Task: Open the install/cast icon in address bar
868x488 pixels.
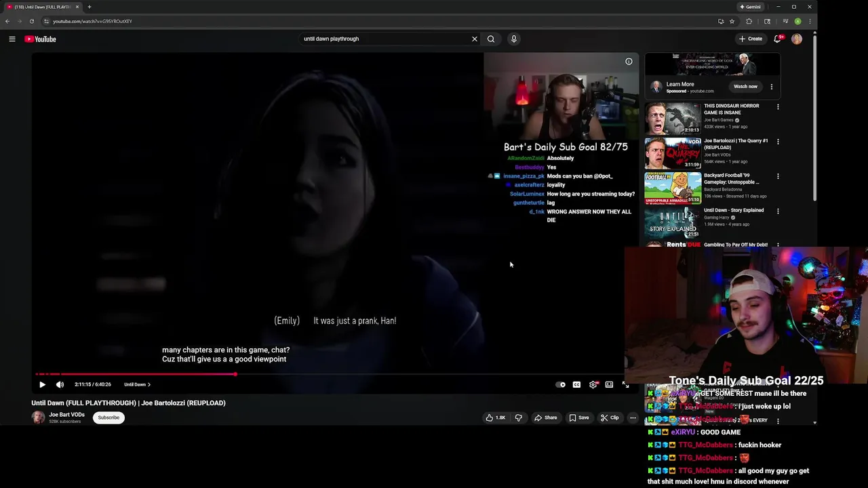Action: click(721, 21)
